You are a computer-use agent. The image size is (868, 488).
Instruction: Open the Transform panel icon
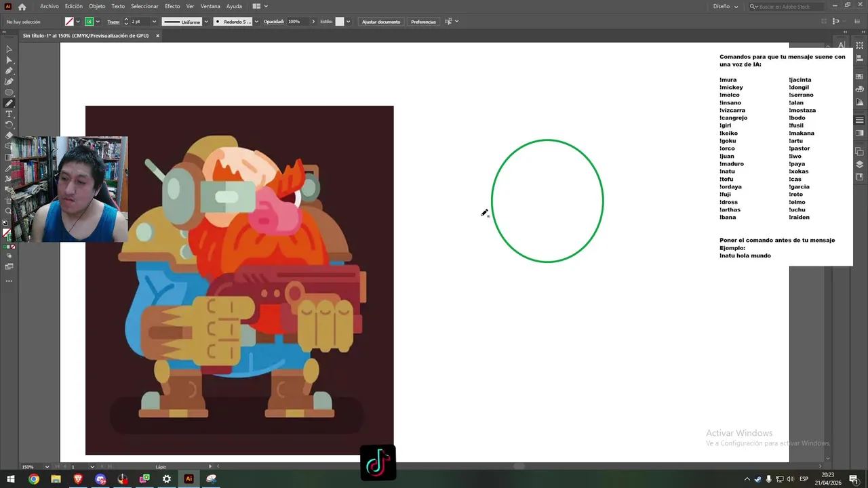(859, 45)
